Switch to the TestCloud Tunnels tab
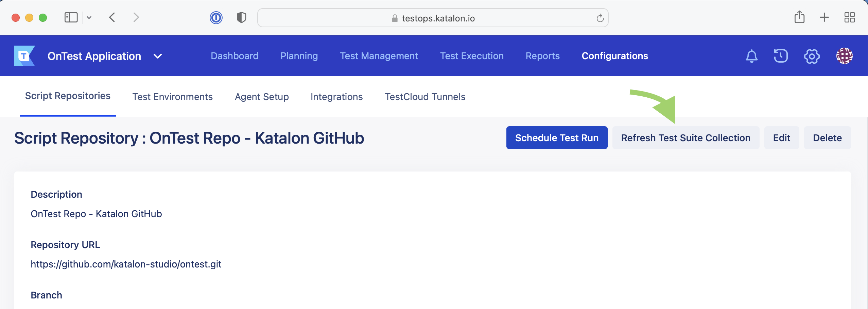 (x=425, y=97)
